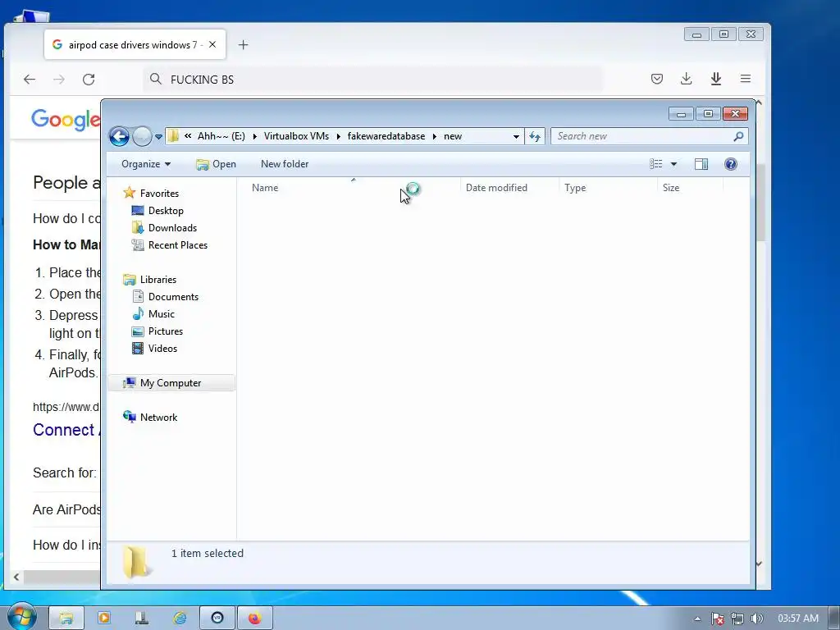Screen dimensions: 840x630
Task: Click the fakewaredatabase breadcrumb segment
Action: [386, 136]
